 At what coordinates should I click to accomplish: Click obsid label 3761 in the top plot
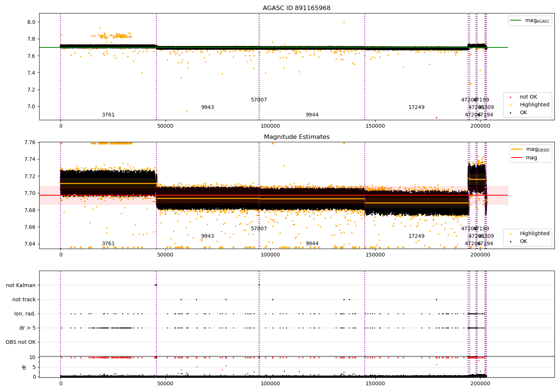pyautogui.click(x=108, y=115)
